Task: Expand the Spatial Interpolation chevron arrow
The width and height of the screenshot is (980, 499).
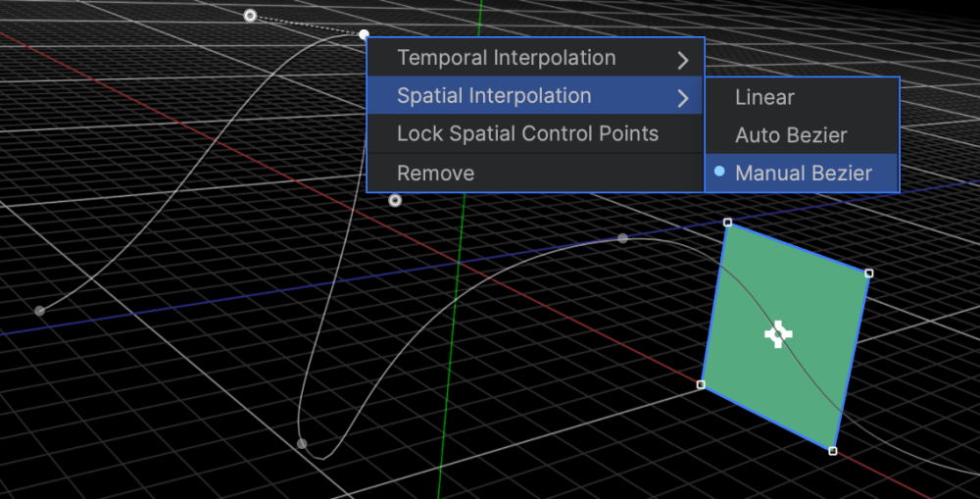Action: pos(682,98)
